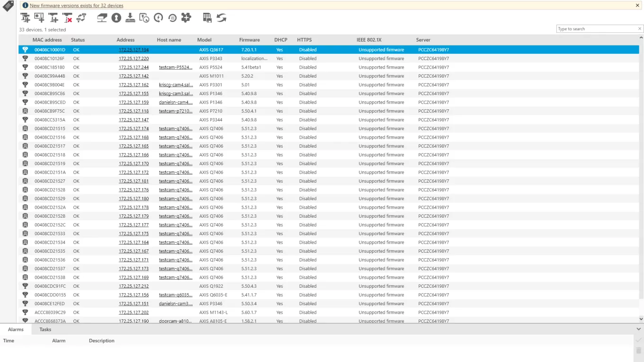
Task: Click scroll down arrow of device list
Action: [x=641, y=319]
